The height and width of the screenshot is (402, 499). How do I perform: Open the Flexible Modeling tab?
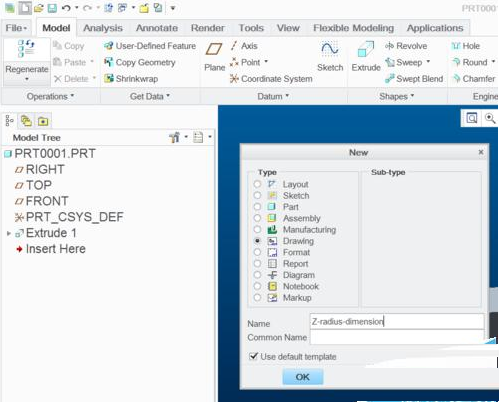(353, 28)
